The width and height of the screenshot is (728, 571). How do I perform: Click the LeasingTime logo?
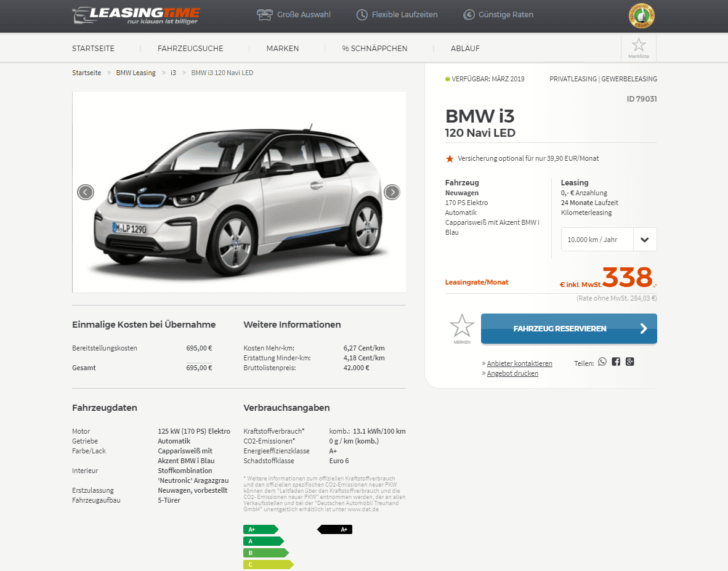click(136, 15)
